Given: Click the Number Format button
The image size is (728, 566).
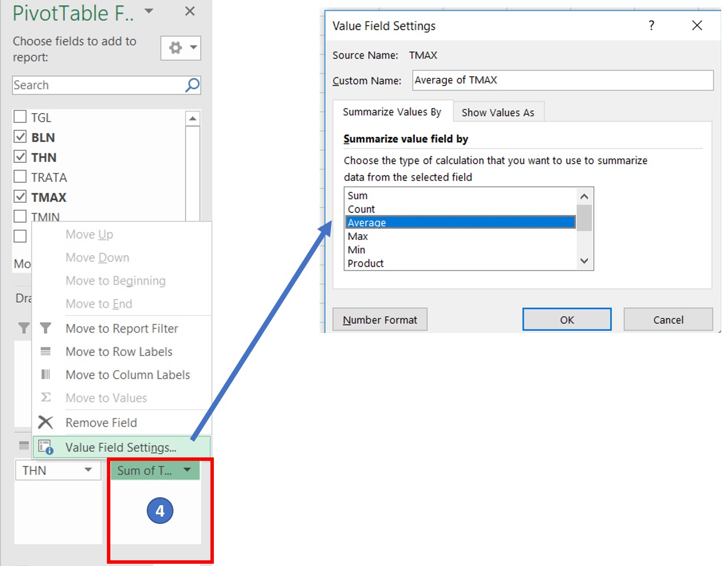Looking at the screenshot, I should (x=380, y=320).
